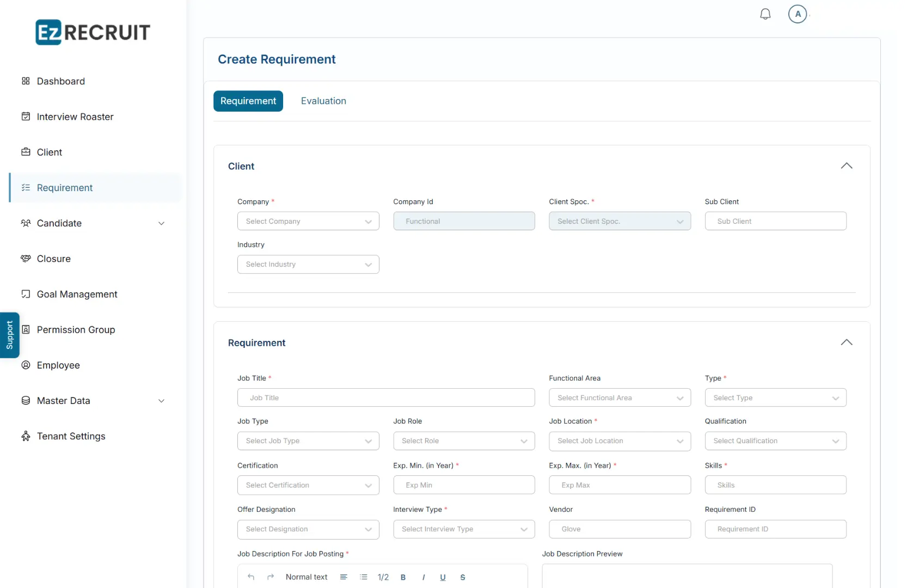The height and width of the screenshot is (588, 907).
Task: Open the Select Company dropdown
Action: [x=308, y=221]
